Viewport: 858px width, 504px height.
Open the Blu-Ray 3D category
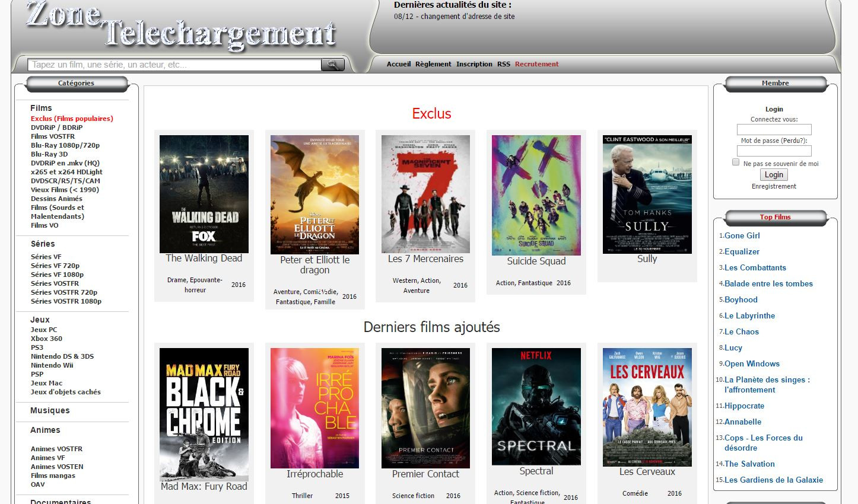pyautogui.click(x=49, y=154)
